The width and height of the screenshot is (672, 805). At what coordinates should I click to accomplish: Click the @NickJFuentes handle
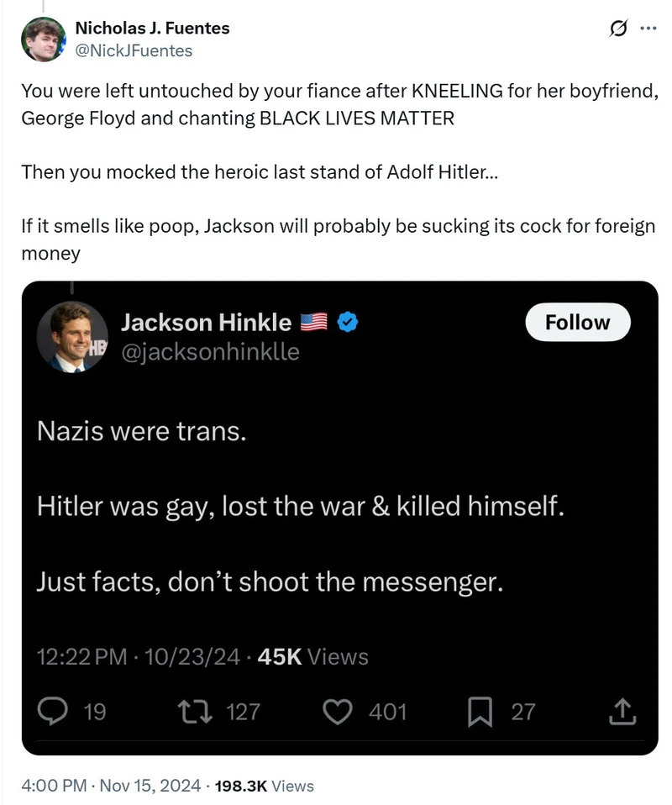point(134,51)
